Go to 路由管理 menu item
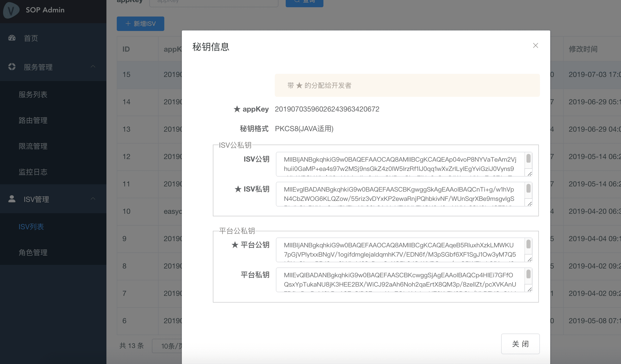The height and width of the screenshot is (364, 621). pyautogui.click(x=33, y=120)
